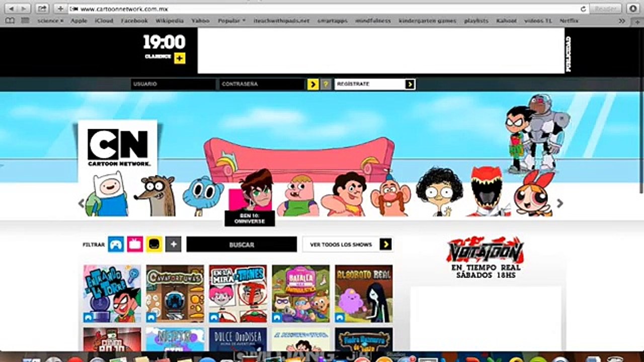This screenshot has width=644, height=362.
Task: Open the Top Sites grid icon
Action: tap(25, 21)
